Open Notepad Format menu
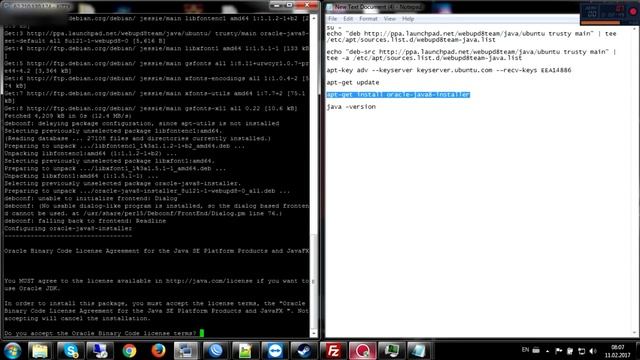 click(368, 19)
